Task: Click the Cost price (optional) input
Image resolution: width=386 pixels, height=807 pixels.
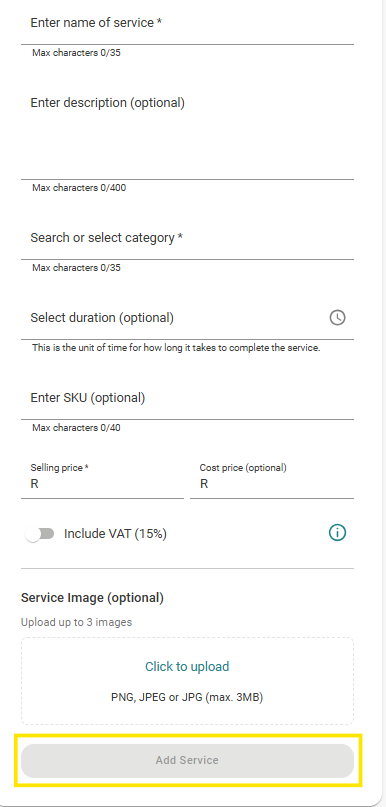Action: point(272,484)
